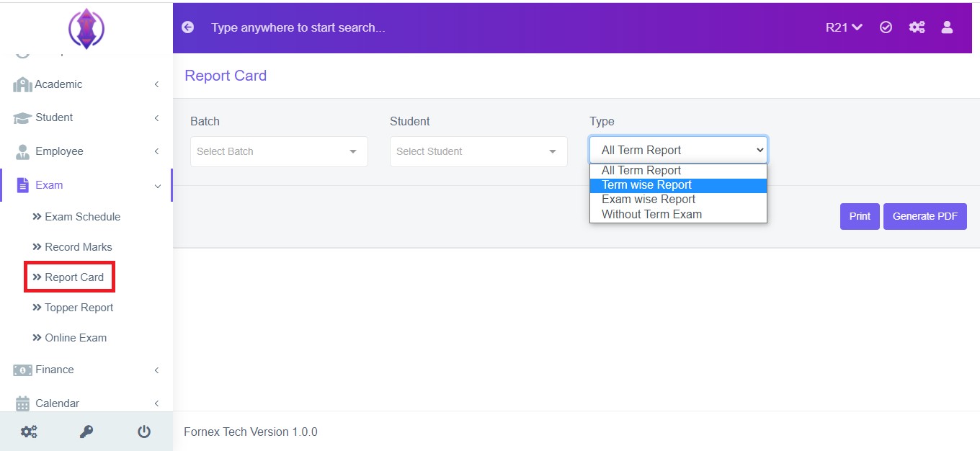Open Record Marks submenu item
Image resolution: width=980 pixels, height=451 pixels.
pos(72,247)
